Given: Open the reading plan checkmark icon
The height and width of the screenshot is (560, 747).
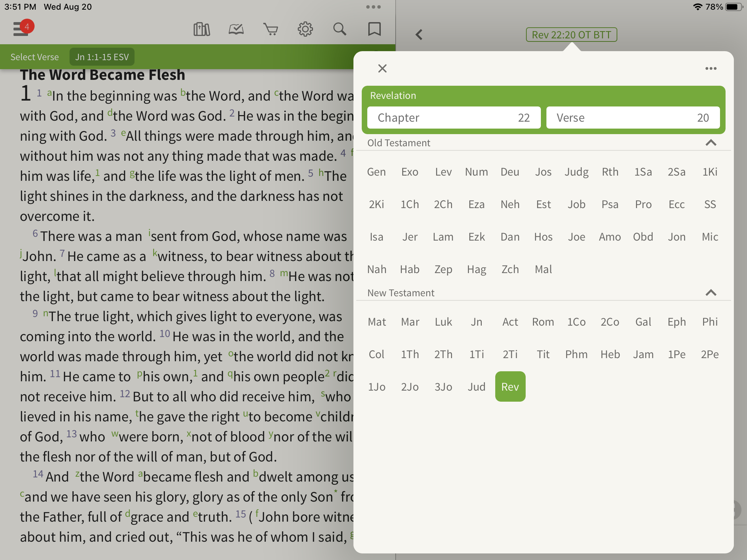Looking at the screenshot, I should pos(236,29).
